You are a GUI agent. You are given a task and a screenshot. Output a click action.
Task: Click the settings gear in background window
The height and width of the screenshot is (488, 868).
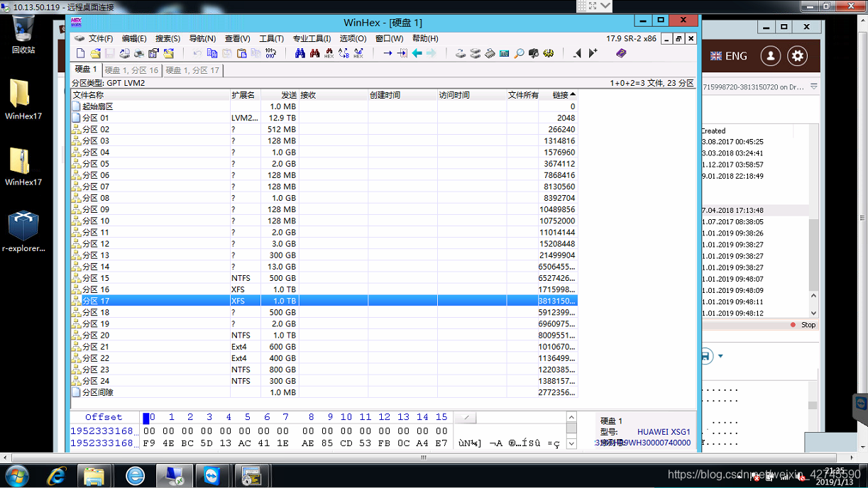click(x=798, y=56)
